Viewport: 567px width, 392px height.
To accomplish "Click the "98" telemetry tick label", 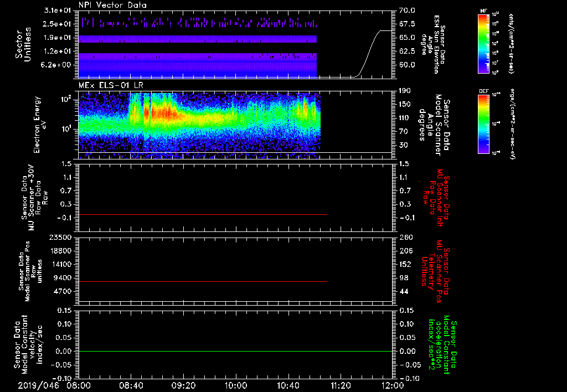I will point(404,278).
